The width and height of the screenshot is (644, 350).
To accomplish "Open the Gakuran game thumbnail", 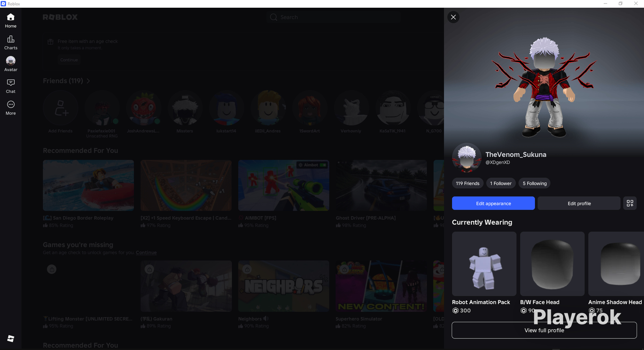I will 186,286.
